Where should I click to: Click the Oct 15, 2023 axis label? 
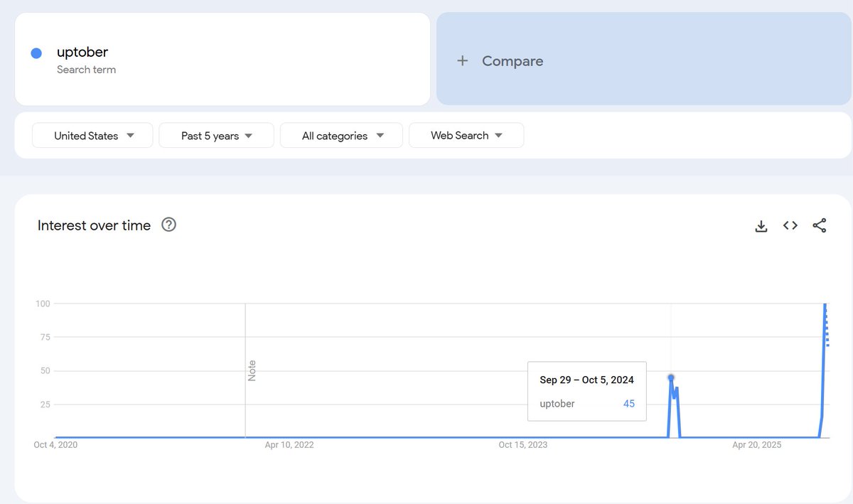click(523, 445)
